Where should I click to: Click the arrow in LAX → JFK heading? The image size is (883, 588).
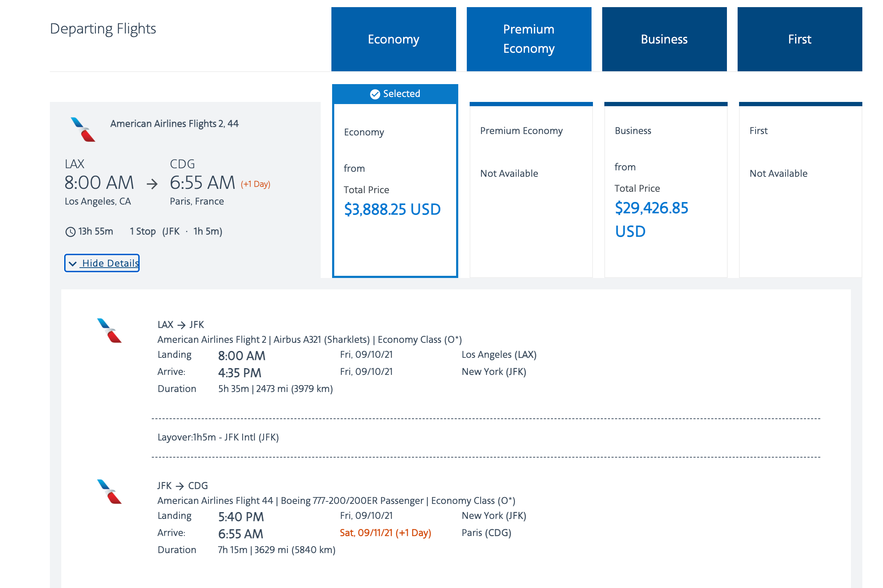(x=181, y=325)
